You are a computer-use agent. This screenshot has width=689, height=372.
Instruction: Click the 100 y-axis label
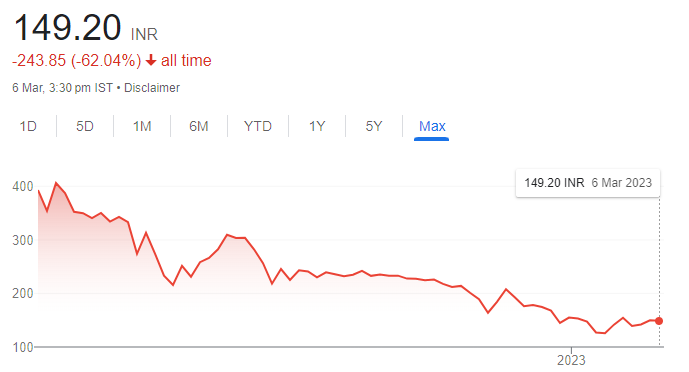pyautogui.click(x=23, y=347)
